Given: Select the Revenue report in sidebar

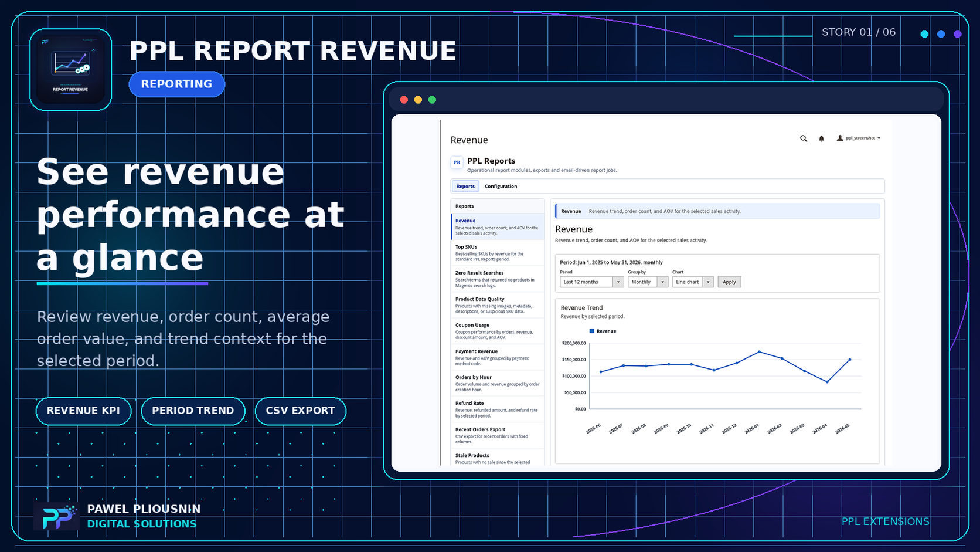Looking at the screenshot, I should click(x=498, y=227).
